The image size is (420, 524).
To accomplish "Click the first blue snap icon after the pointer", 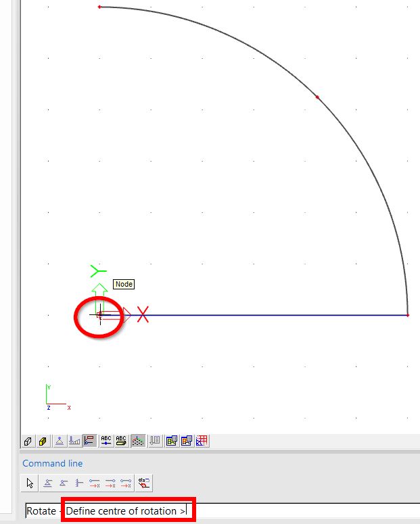I will [48, 483].
